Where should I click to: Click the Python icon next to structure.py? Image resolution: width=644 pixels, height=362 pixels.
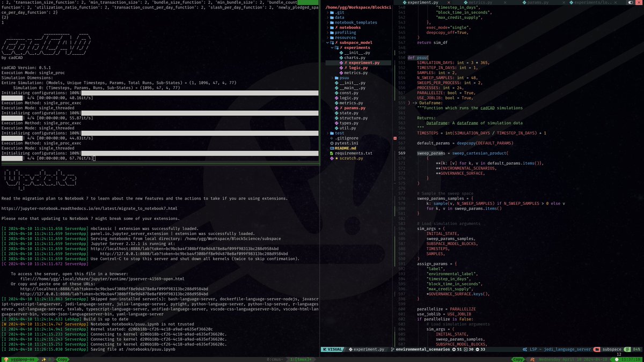336,118
